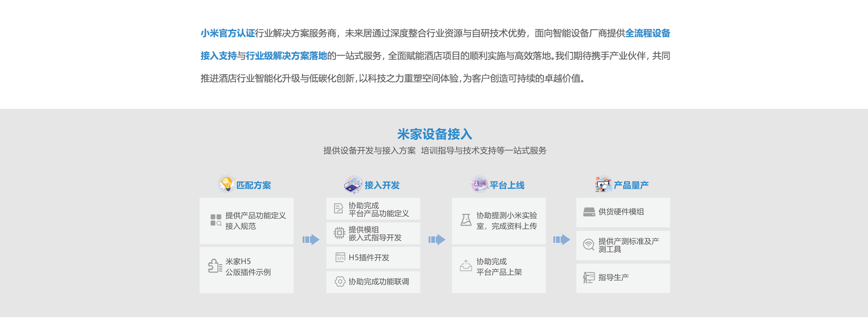
Task: Open the 指导生产 card
Action: pos(623,278)
